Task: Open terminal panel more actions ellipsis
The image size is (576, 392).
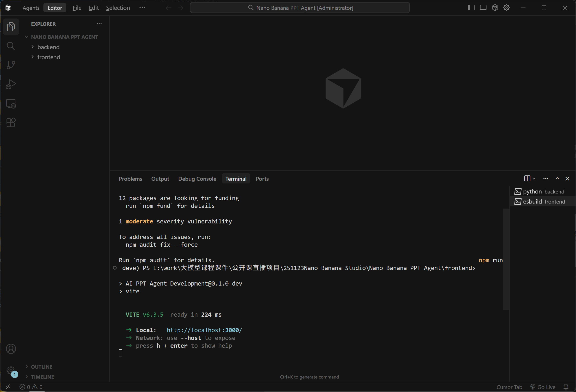Action: coord(546,179)
